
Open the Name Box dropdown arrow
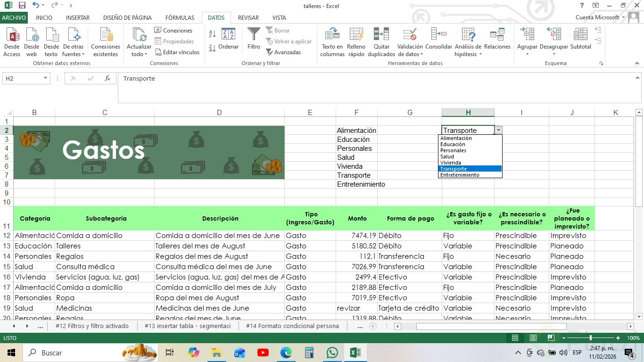point(46,78)
